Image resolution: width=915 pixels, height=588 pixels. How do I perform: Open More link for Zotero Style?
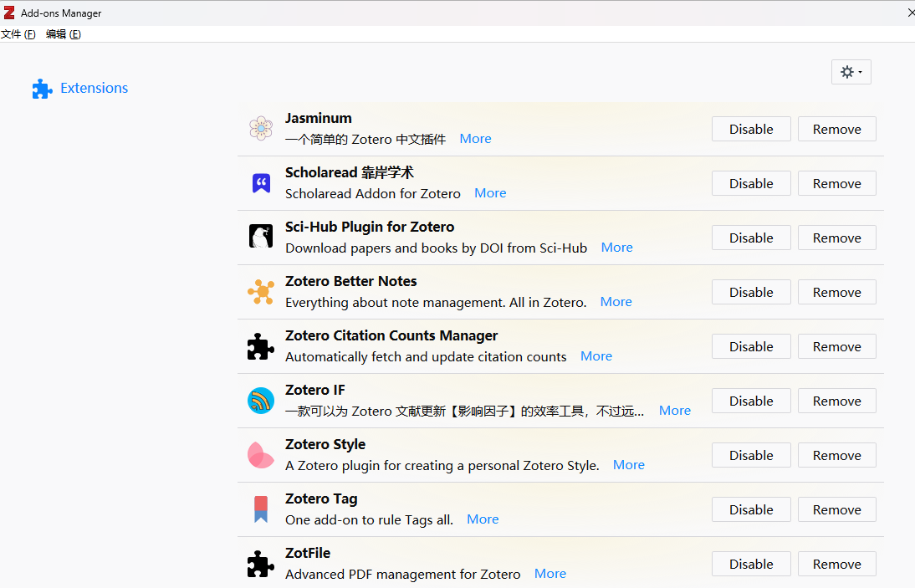pyautogui.click(x=628, y=464)
